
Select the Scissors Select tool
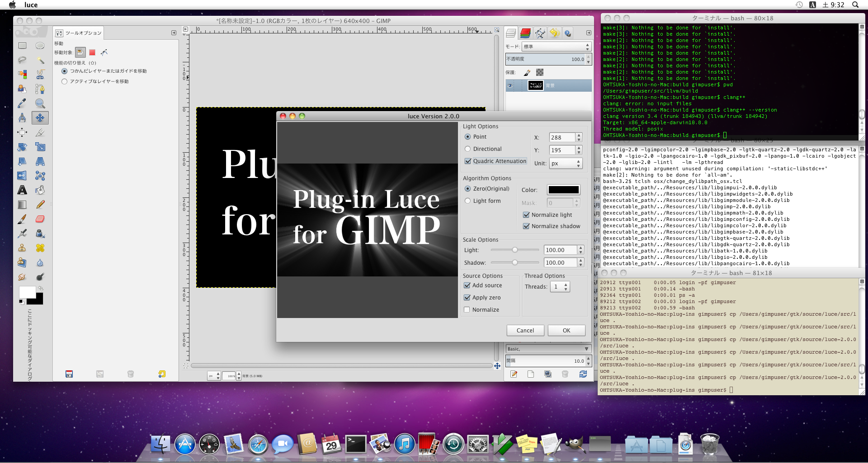tap(40, 75)
